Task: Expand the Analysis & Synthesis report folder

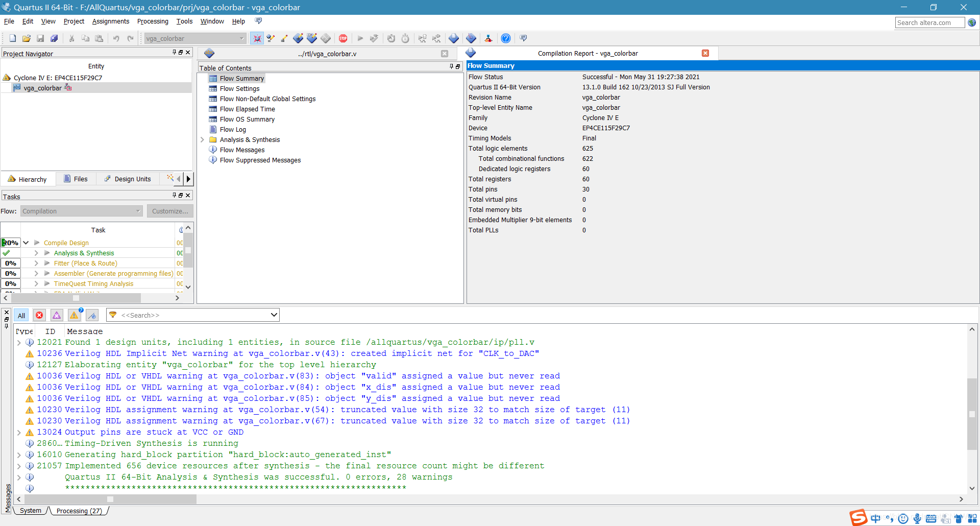Action: pos(202,139)
